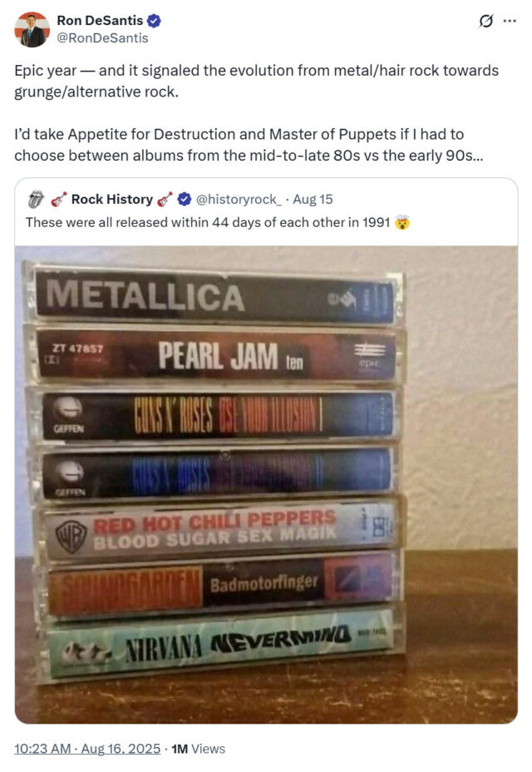532x772 pixels.
Task: Click the blue verified badge beside Ron DeSantis
Action: pyautogui.click(x=154, y=21)
